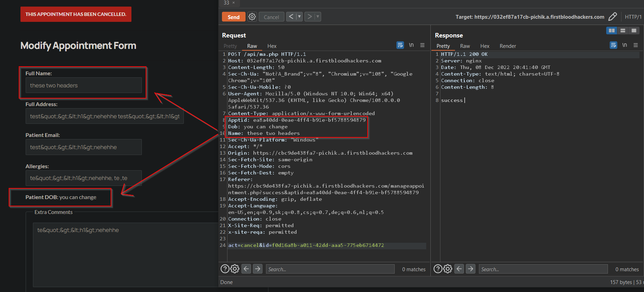Edit the target host with the pencil icon

point(613,17)
